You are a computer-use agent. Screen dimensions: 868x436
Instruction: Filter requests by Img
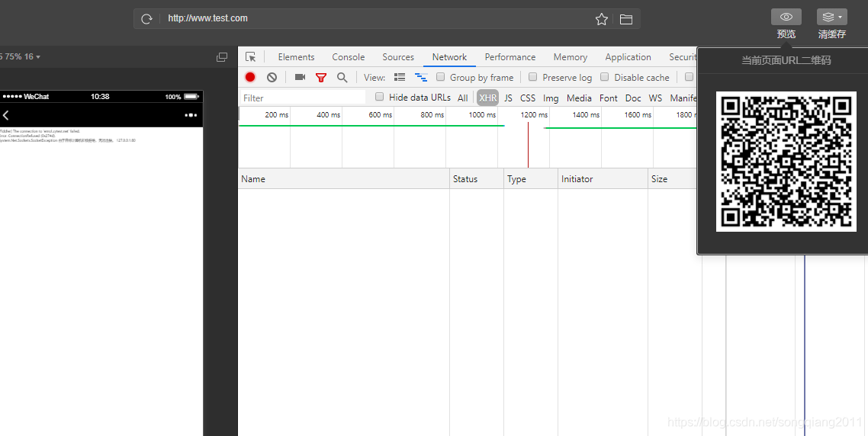click(x=551, y=98)
